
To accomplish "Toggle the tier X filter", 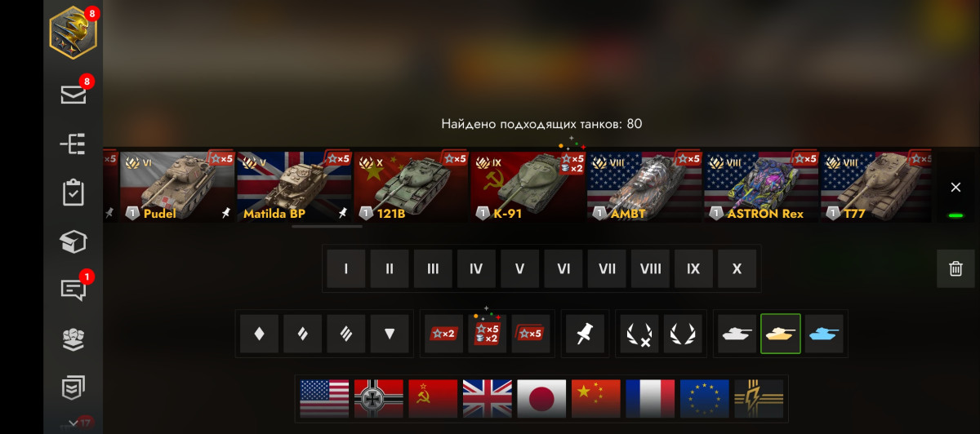I will (x=737, y=268).
